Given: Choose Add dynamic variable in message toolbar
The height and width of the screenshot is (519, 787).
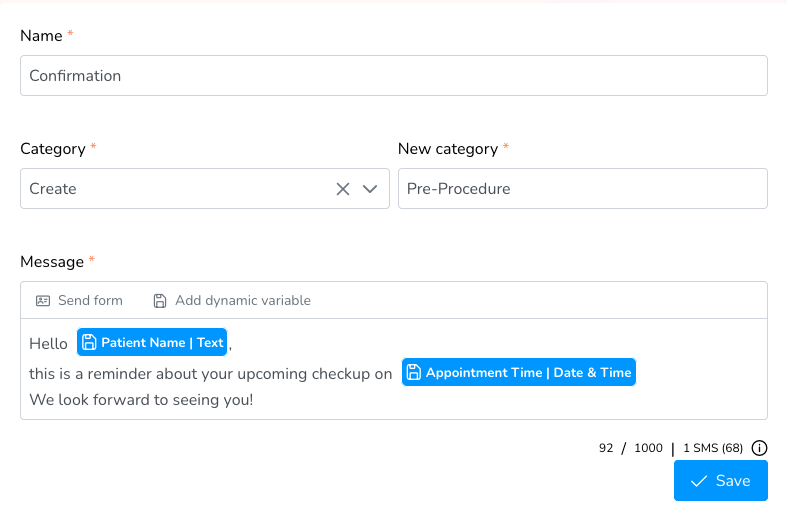Looking at the screenshot, I should tap(242, 300).
